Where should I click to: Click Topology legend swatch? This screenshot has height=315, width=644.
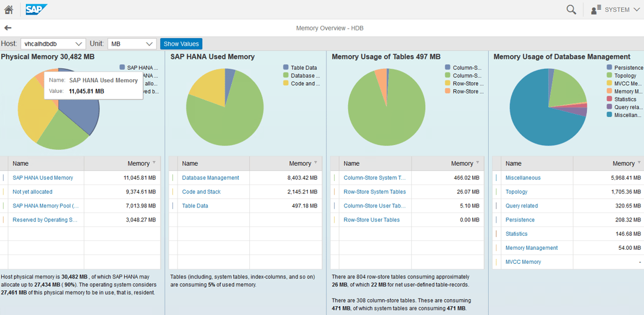point(609,75)
